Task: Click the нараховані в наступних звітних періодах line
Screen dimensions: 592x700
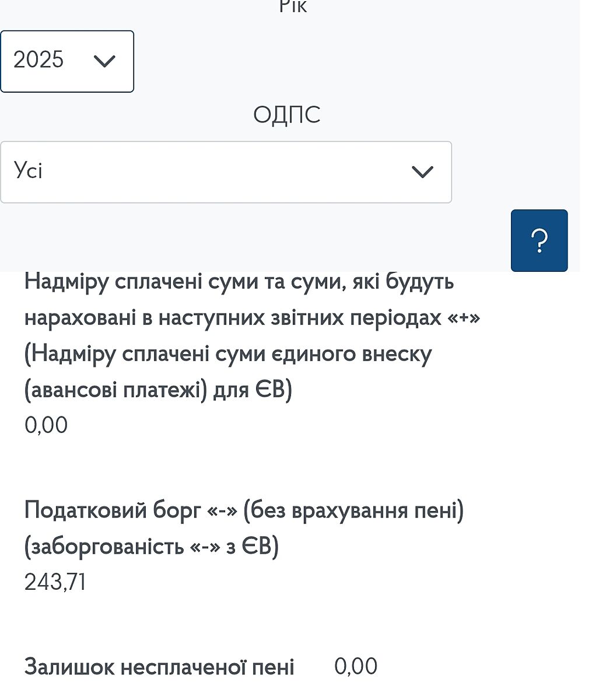Action: point(252,318)
